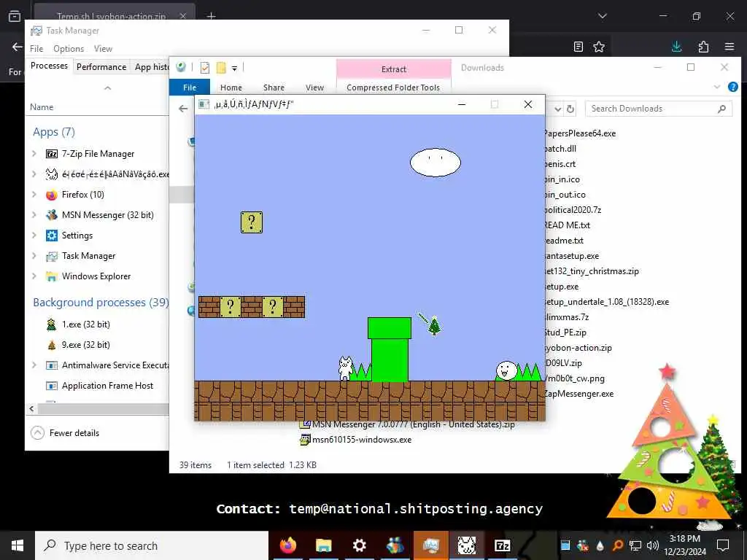The image size is (747, 560).
Task: Click Explorer Properties quick access icon
Action: click(205, 68)
